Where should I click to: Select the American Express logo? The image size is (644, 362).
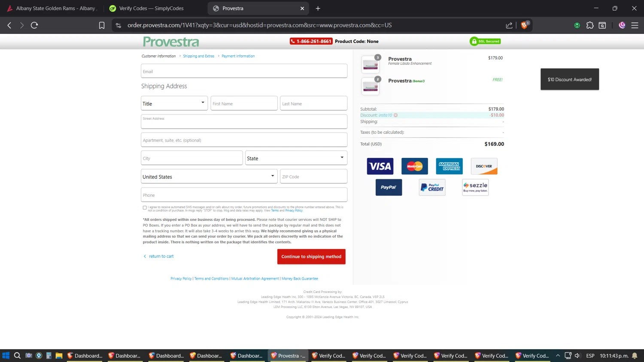pyautogui.click(x=449, y=166)
